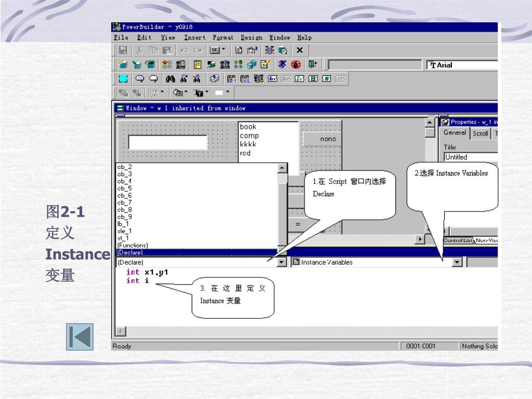Image resolution: width=532 pixels, height=399 pixels.
Task: Click the Cut scissors icon
Action: 139,50
